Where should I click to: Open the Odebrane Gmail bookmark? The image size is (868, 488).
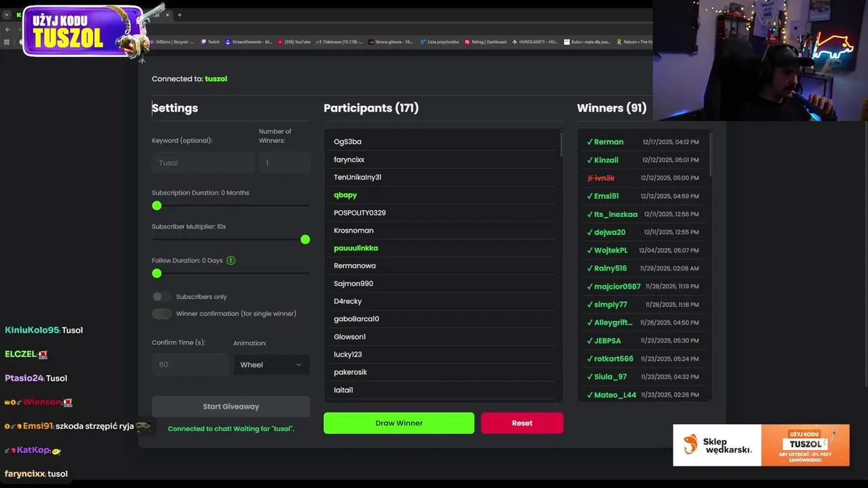[x=339, y=42]
